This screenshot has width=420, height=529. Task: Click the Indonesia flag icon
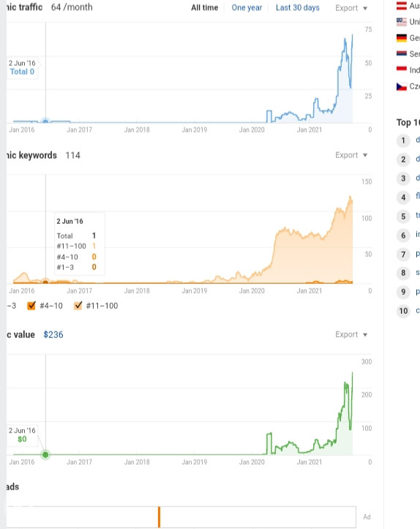click(402, 70)
